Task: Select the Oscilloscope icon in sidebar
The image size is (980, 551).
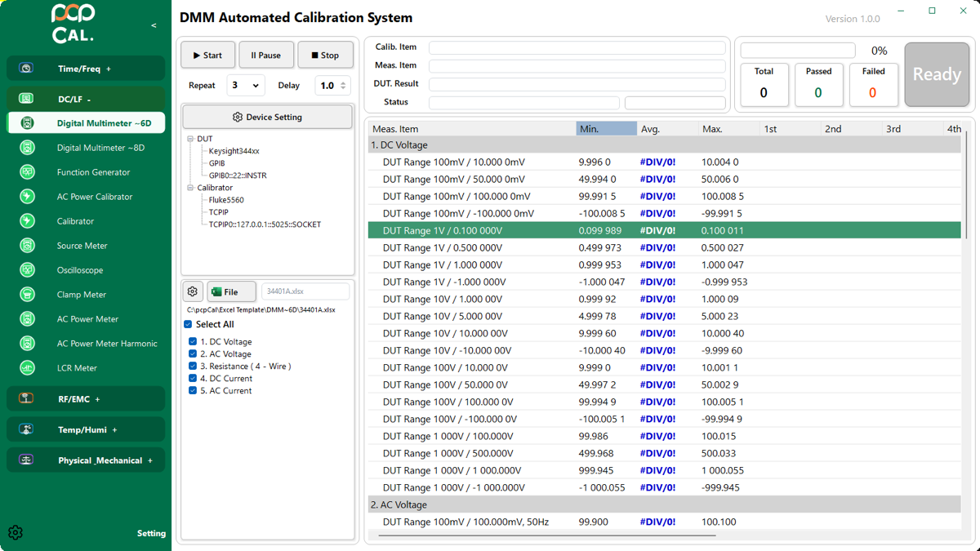Action: click(27, 270)
